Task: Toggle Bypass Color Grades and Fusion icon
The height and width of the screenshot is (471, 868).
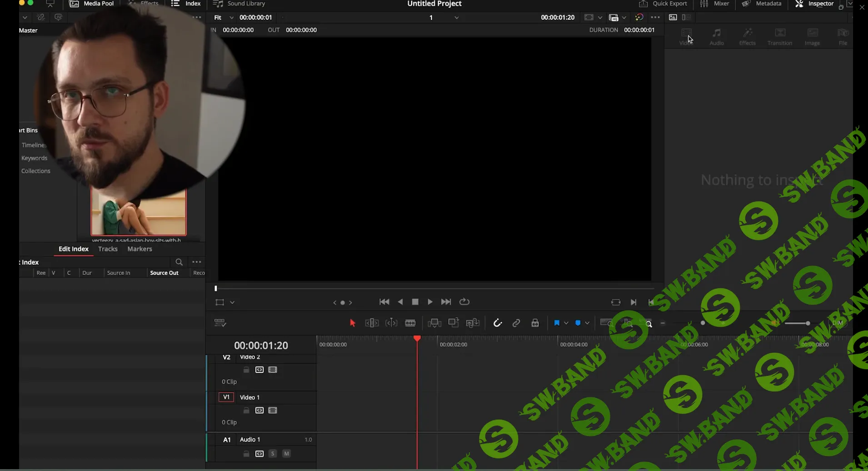Action: click(x=639, y=17)
